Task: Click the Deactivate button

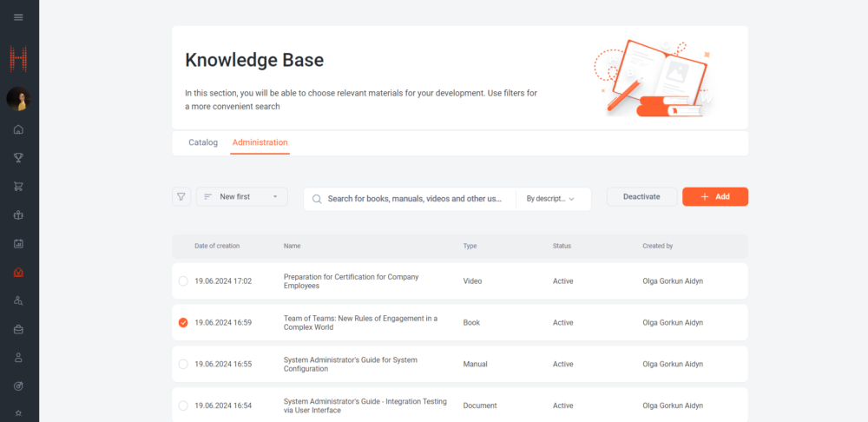Action: pos(641,197)
